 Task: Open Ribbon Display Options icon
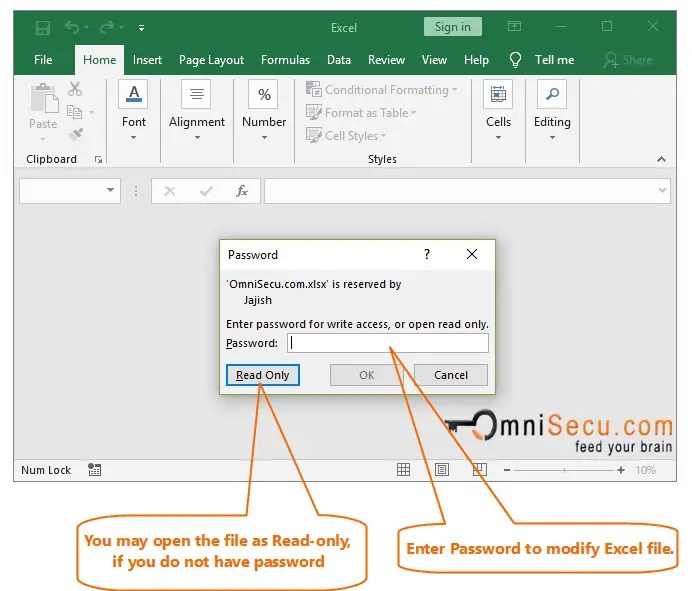514,26
